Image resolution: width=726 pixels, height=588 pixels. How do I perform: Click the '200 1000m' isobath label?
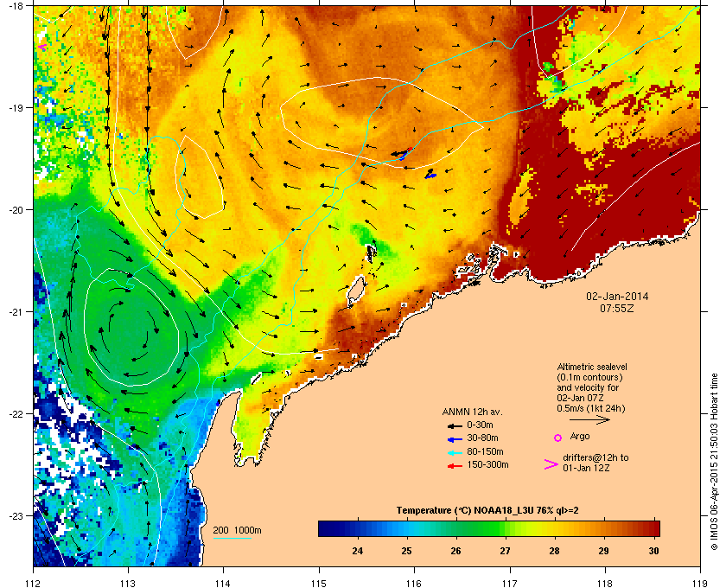[237, 531]
